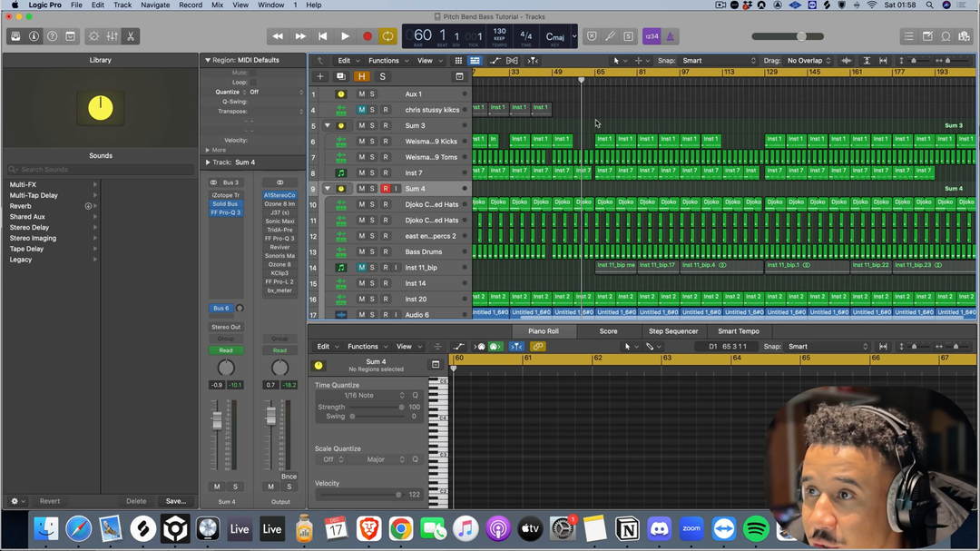Screen dimensions: 980x551
Task: Add a new track with plus button
Action: click(320, 76)
